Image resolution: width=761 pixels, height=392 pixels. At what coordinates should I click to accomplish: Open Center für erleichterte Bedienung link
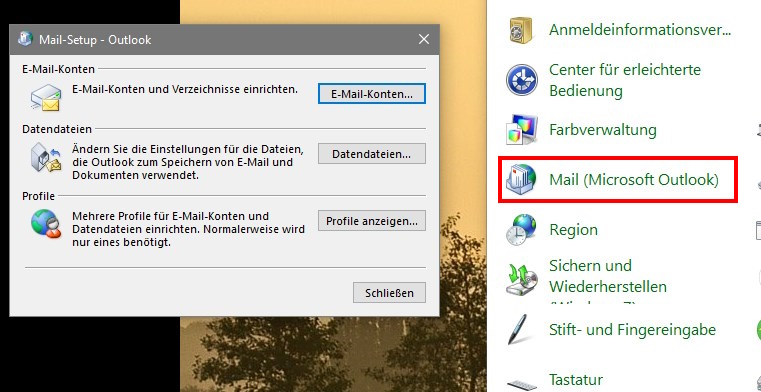pyautogui.click(x=625, y=80)
